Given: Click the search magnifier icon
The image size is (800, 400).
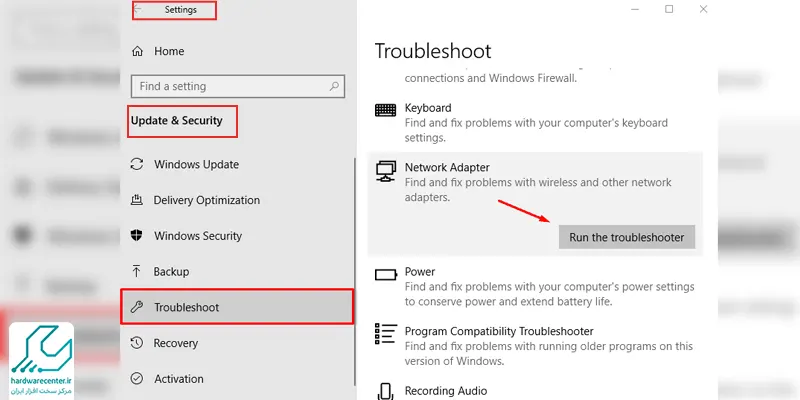Looking at the screenshot, I should pos(334,86).
